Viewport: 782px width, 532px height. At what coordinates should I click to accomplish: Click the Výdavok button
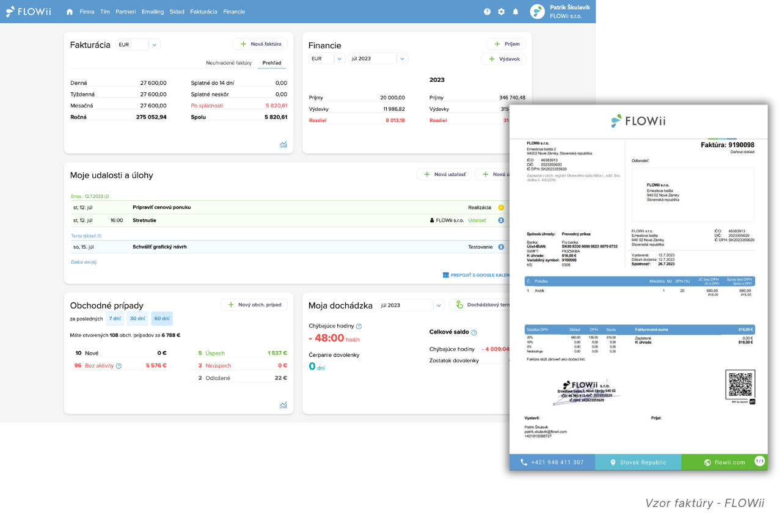coord(503,59)
